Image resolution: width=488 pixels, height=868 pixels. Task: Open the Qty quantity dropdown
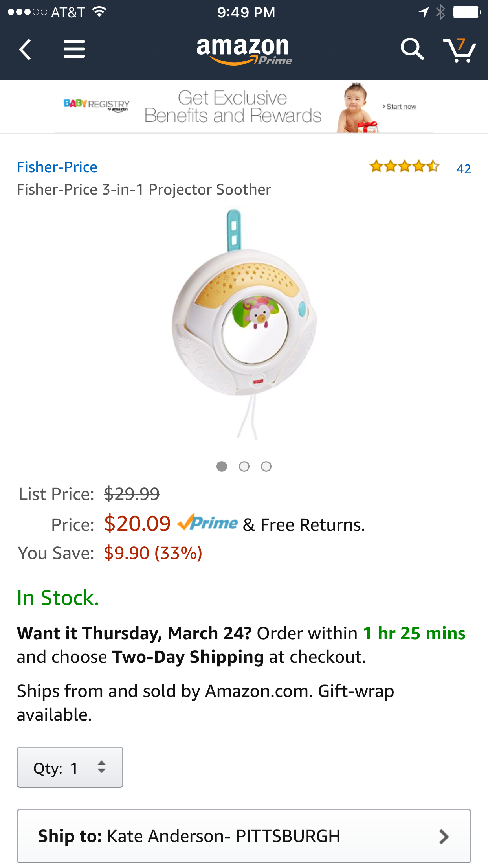tap(70, 767)
